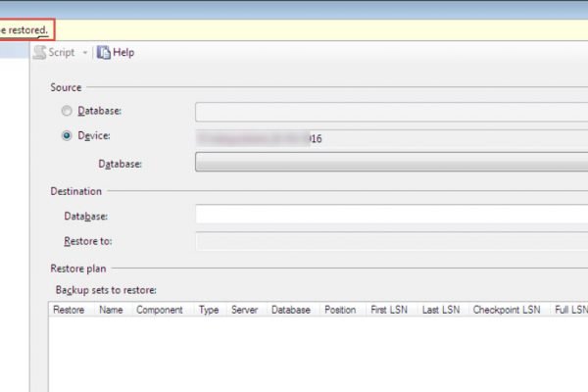
Task: Click the Source Database combo box
Action: pyautogui.click(x=391, y=112)
